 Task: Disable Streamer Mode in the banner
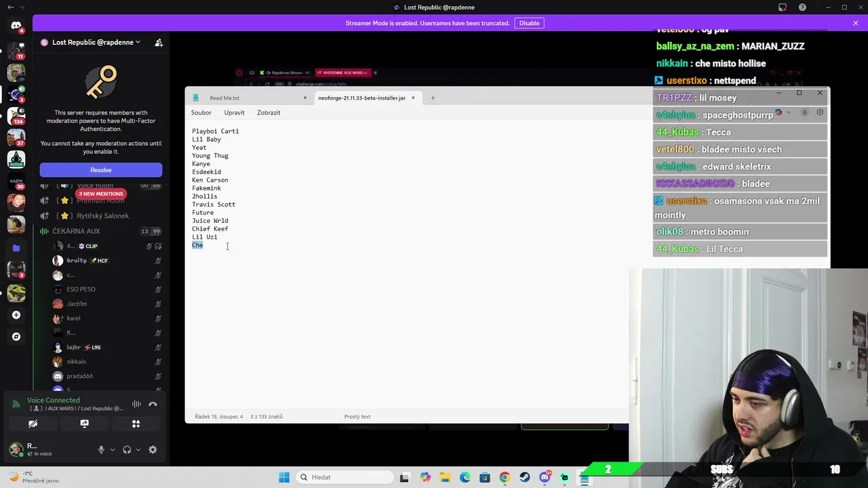click(x=529, y=23)
